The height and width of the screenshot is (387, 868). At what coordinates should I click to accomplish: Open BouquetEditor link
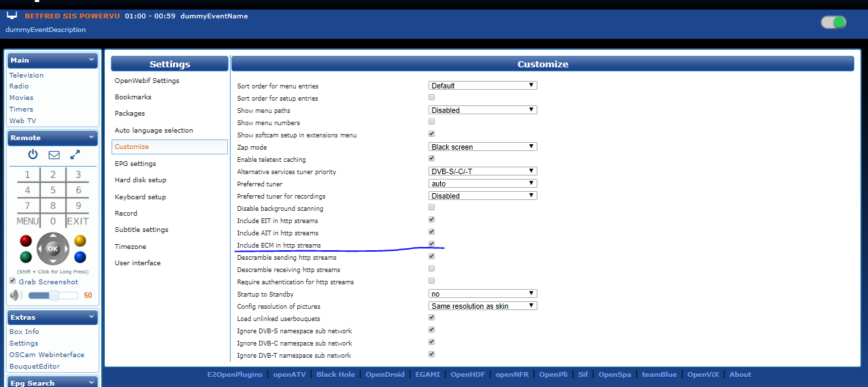[35, 366]
